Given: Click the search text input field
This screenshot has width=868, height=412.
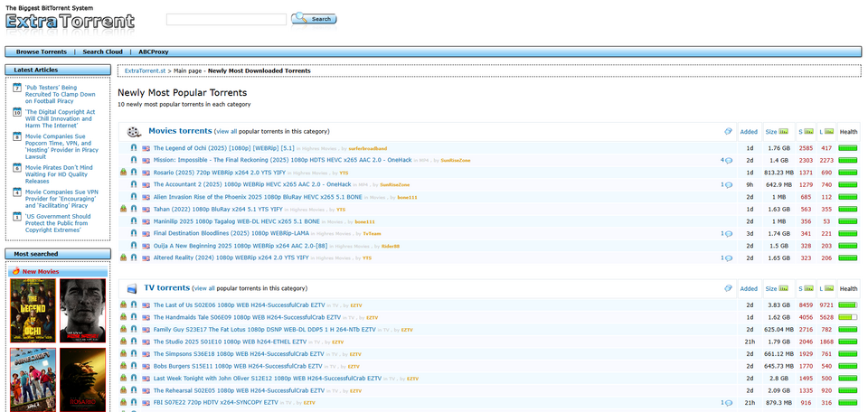Looking at the screenshot, I should tap(226, 19).
